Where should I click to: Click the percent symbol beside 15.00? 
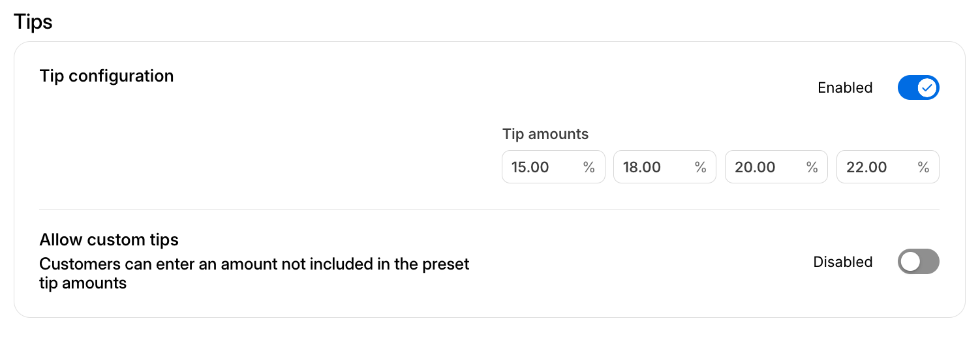point(589,167)
